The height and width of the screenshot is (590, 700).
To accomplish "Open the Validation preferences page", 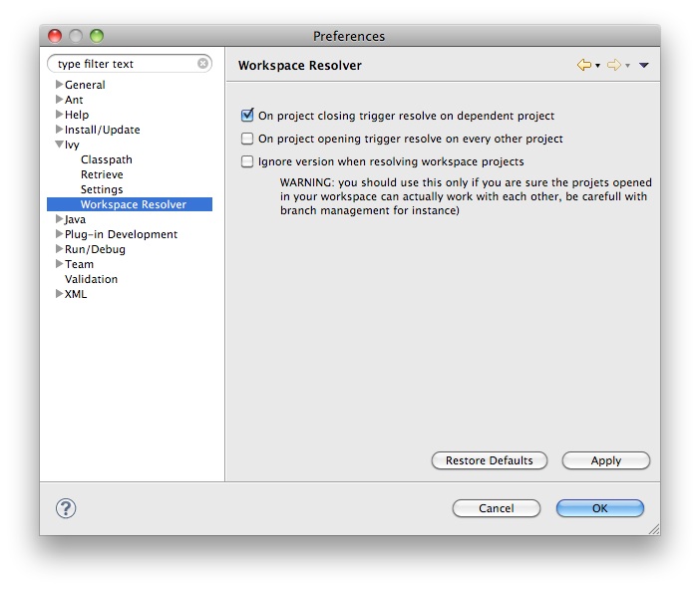I will (x=91, y=279).
